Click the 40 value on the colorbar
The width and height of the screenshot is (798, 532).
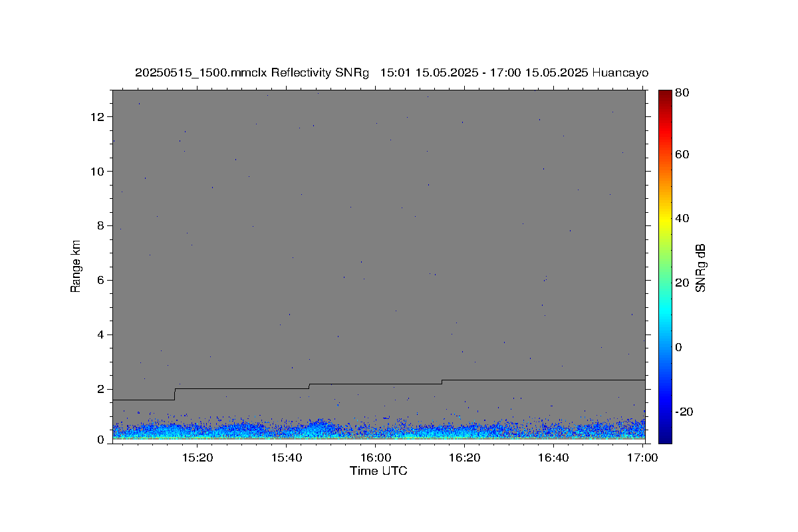681,218
